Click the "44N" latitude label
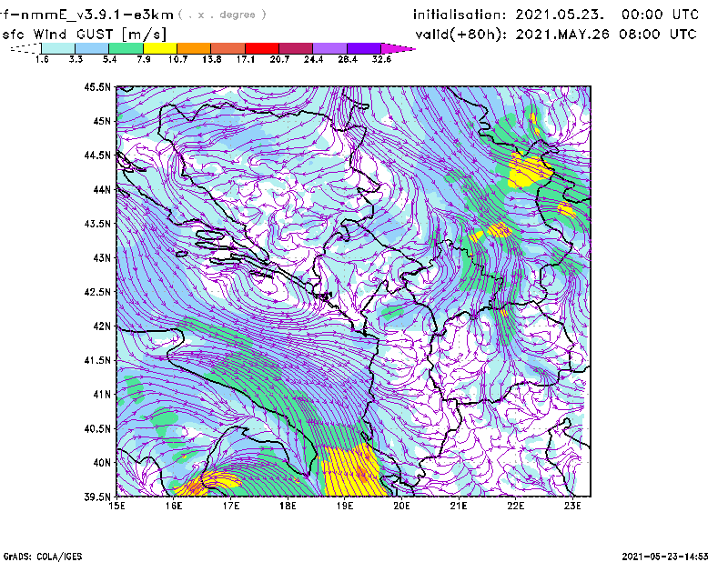Screen dimensions: 728x562 click(102, 189)
